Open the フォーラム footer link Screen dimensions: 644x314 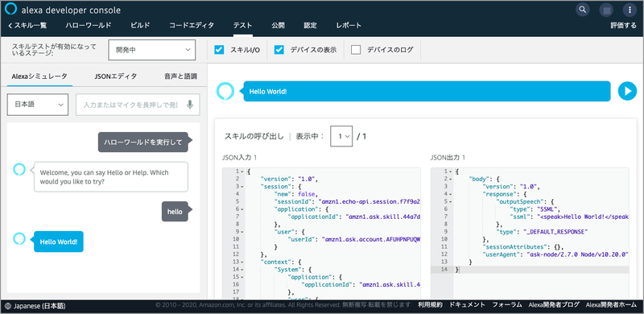point(507,305)
